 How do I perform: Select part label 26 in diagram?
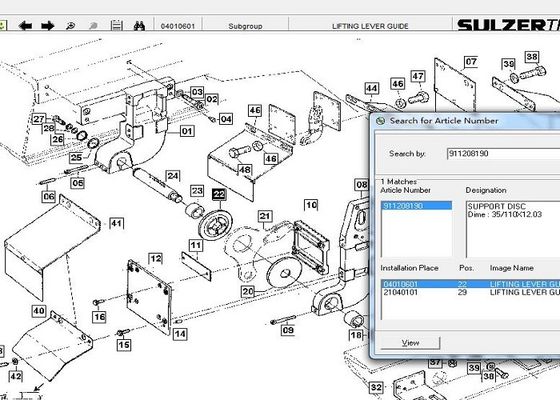[x=58, y=139]
